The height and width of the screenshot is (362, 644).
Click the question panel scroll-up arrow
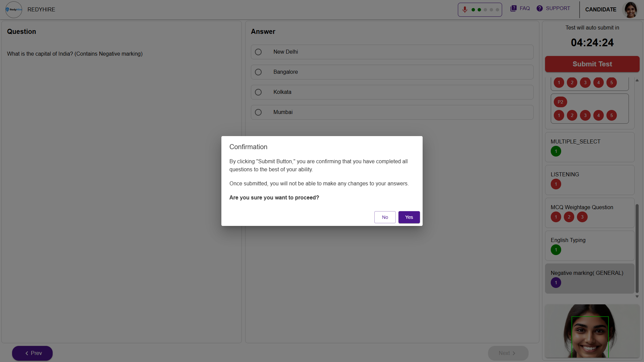tap(637, 80)
